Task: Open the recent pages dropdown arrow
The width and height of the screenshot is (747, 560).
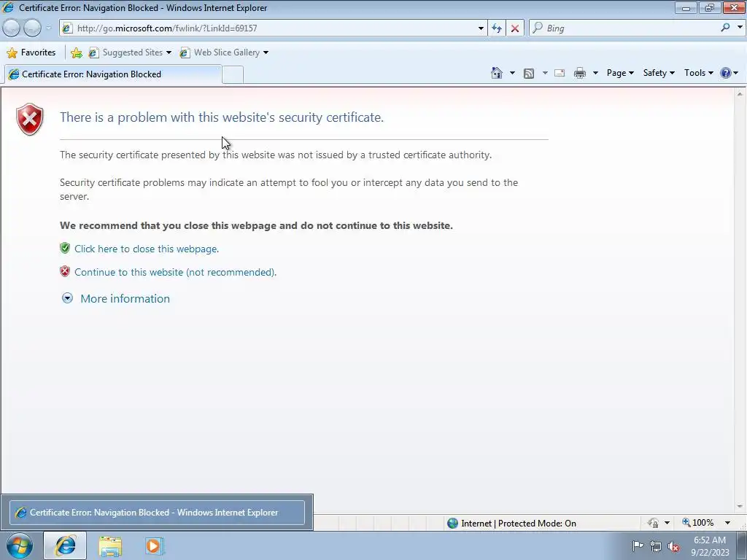Action: tap(48, 28)
